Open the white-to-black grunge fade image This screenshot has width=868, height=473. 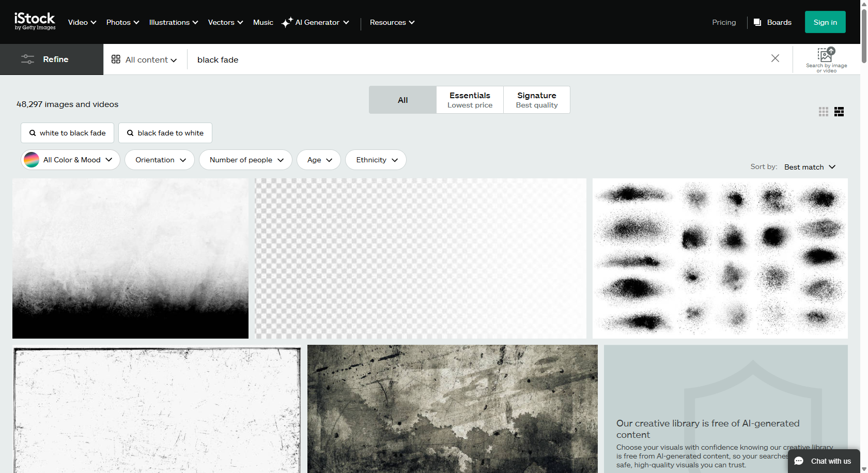point(130,258)
